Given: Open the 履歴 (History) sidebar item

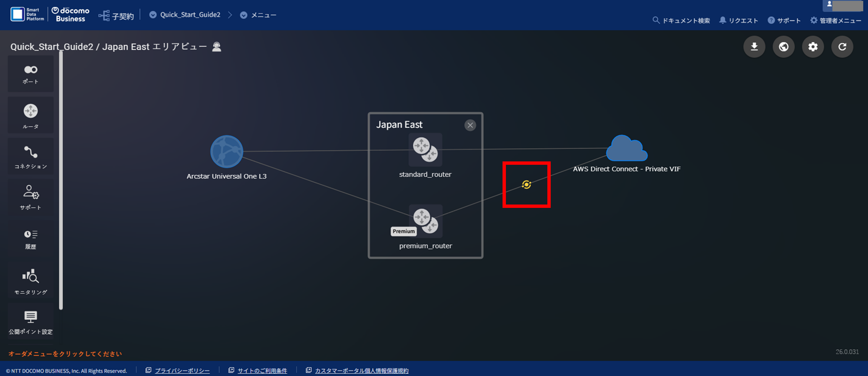Looking at the screenshot, I should point(31,239).
